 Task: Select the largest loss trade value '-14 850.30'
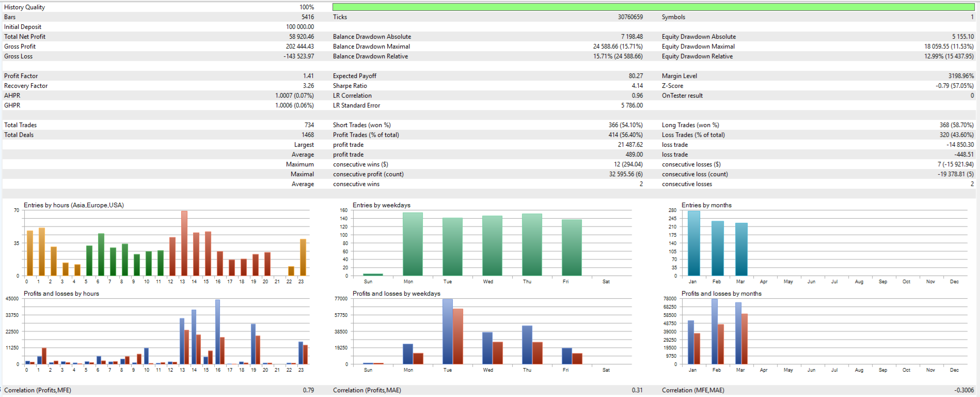[x=960, y=145]
